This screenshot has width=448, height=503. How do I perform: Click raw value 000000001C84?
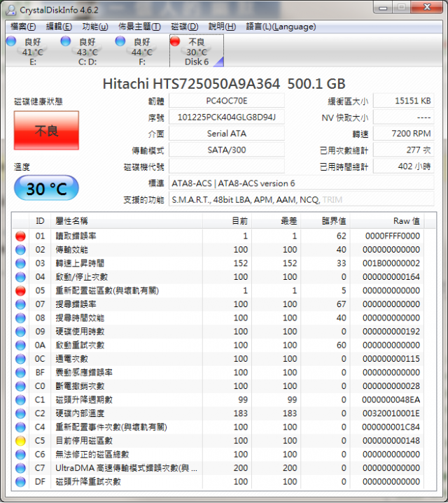(x=391, y=427)
